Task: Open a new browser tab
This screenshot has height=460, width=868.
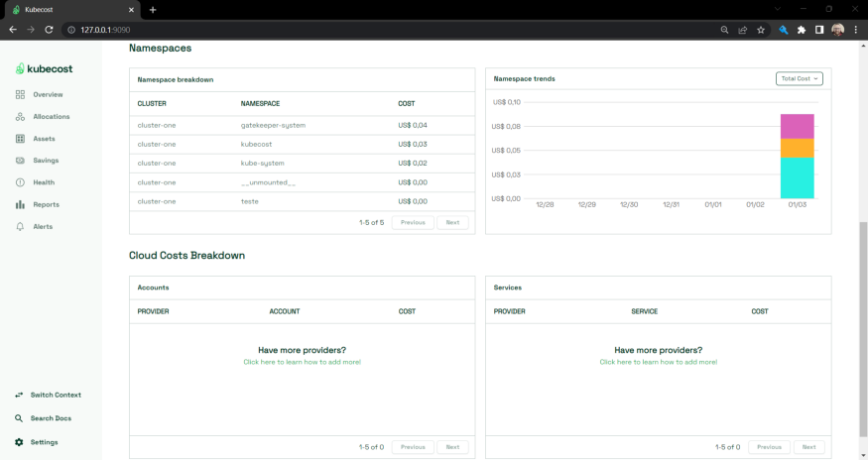Action: [x=153, y=10]
